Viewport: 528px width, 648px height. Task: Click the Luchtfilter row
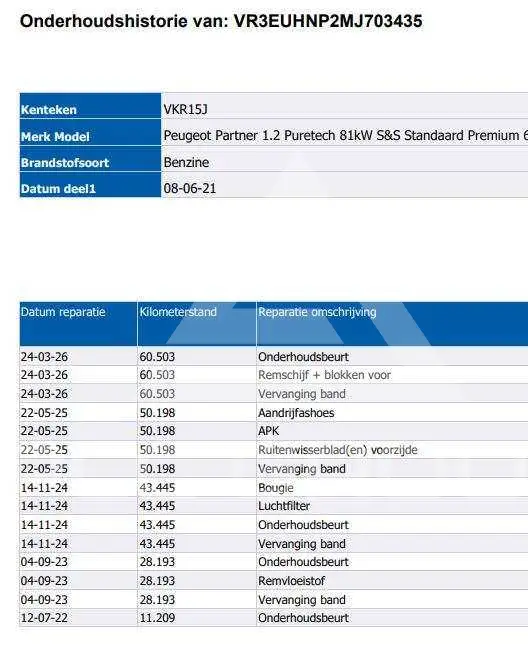pos(274,506)
